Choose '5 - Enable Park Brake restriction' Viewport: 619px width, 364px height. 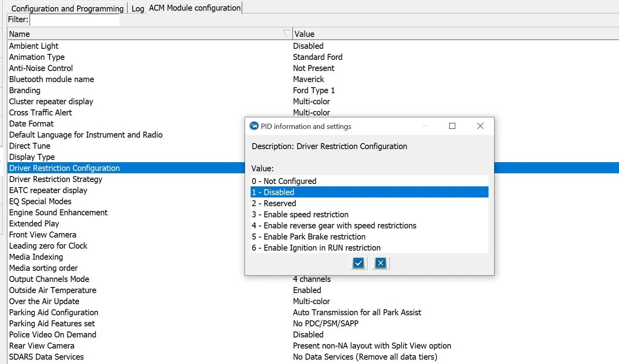click(x=370, y=237)
